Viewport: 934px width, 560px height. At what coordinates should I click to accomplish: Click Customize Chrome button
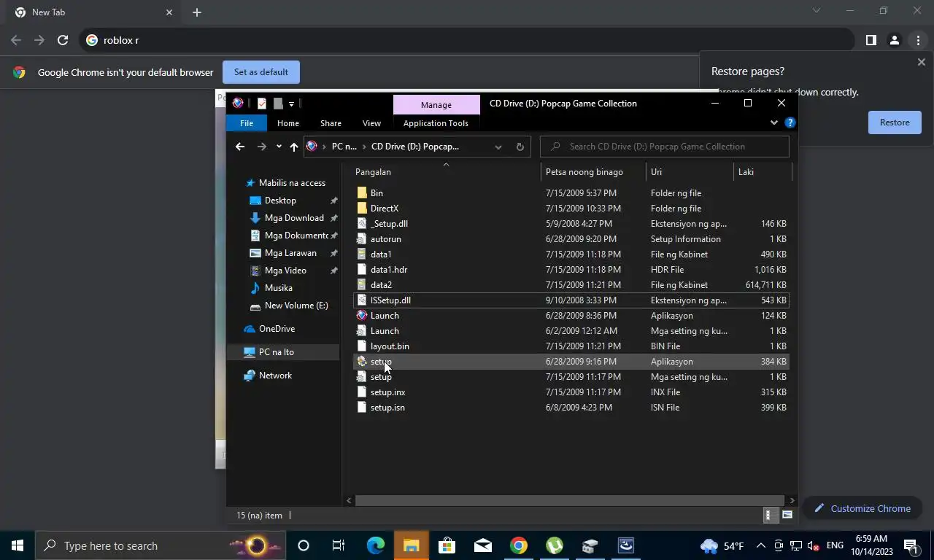[862, 508]
